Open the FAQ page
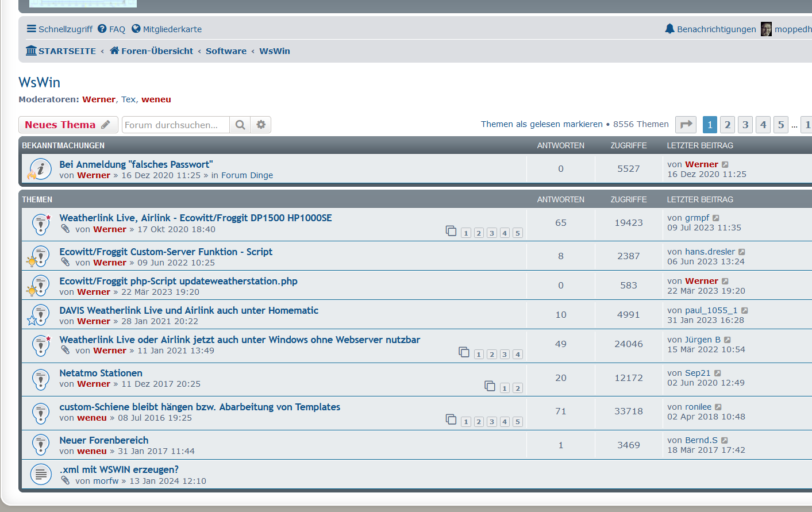812x512 pixels. pyautogui.click(x=111, y=29)
